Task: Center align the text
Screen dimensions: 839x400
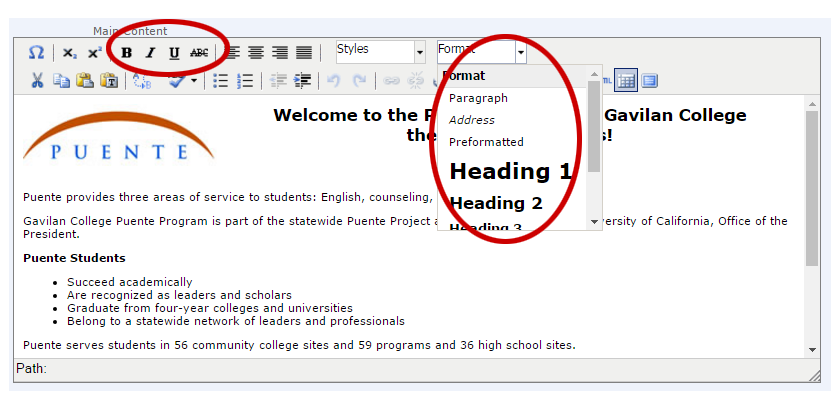Action: (256, 53)
